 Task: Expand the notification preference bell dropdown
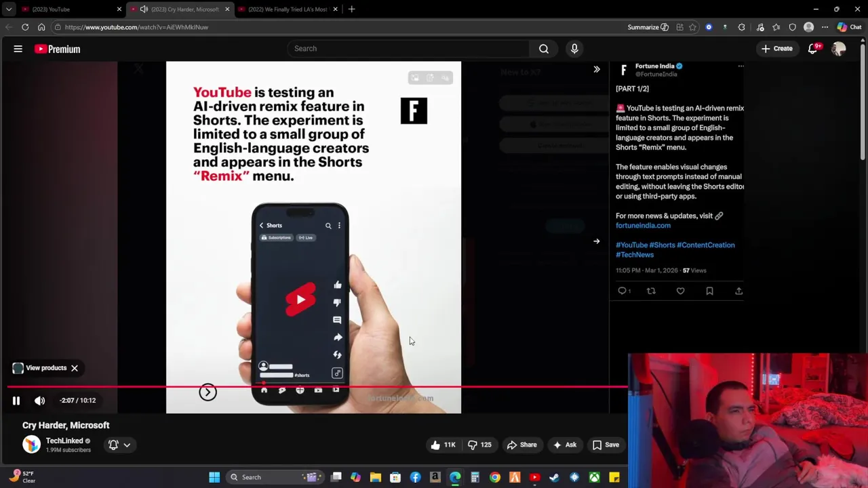click(x=119, y=445)
